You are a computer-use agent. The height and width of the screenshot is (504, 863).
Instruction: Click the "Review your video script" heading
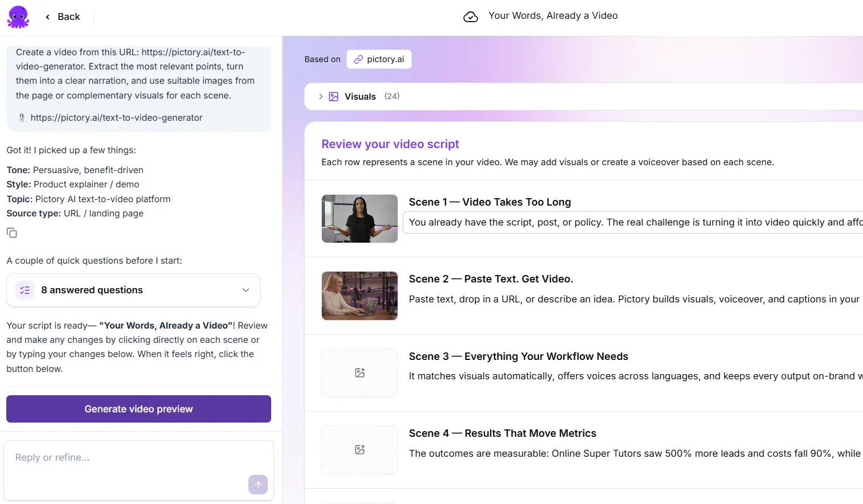tap(390, 144)
